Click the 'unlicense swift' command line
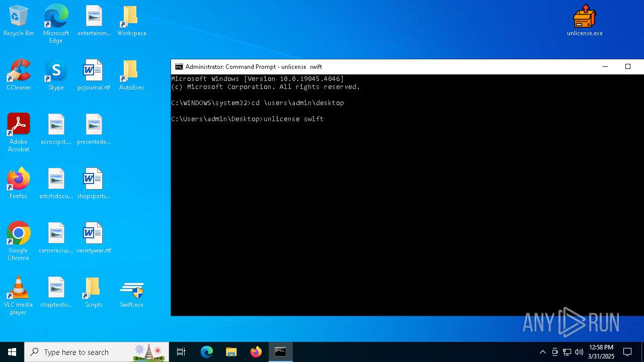 248,119
